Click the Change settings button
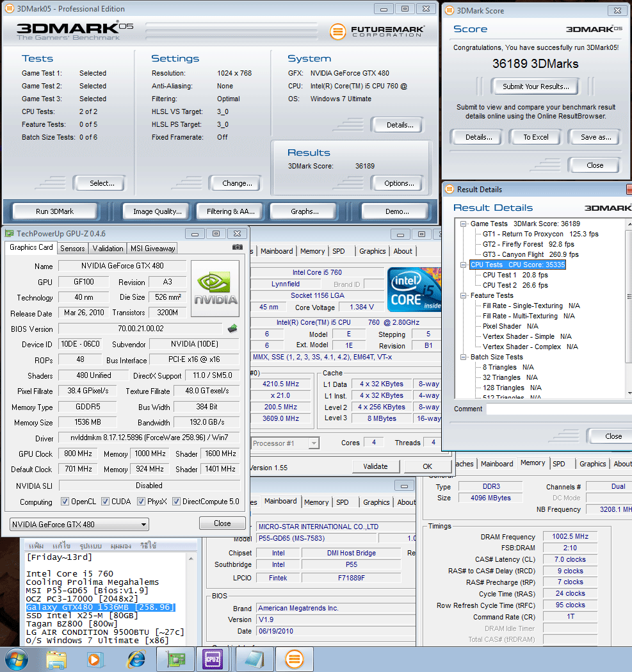 coord(237,183)
